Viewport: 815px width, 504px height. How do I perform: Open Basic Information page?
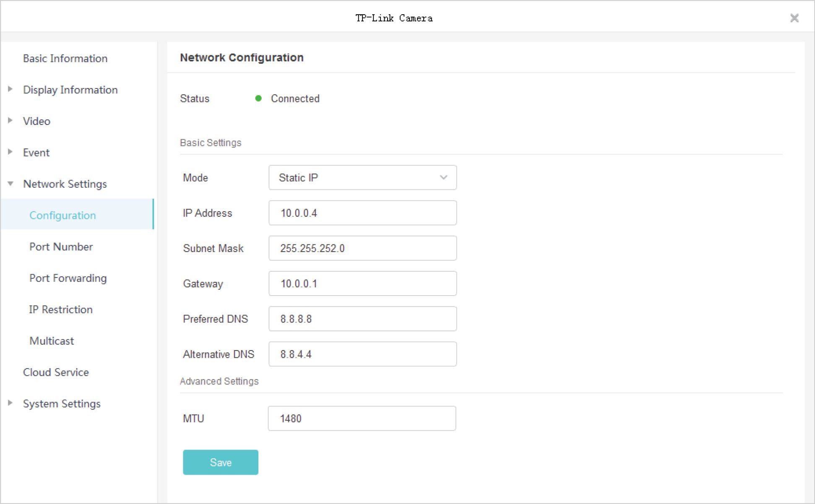click(x=65, y=58)
